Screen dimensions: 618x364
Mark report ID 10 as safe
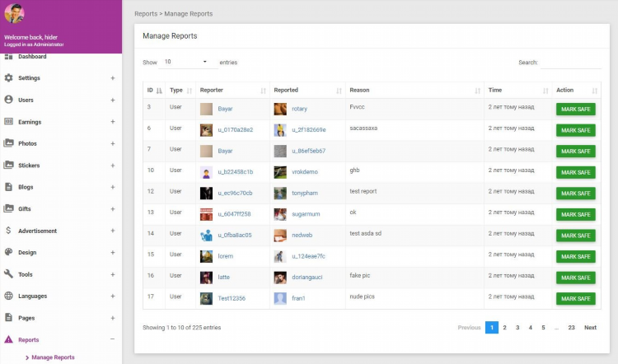click(x=575, y=172)
